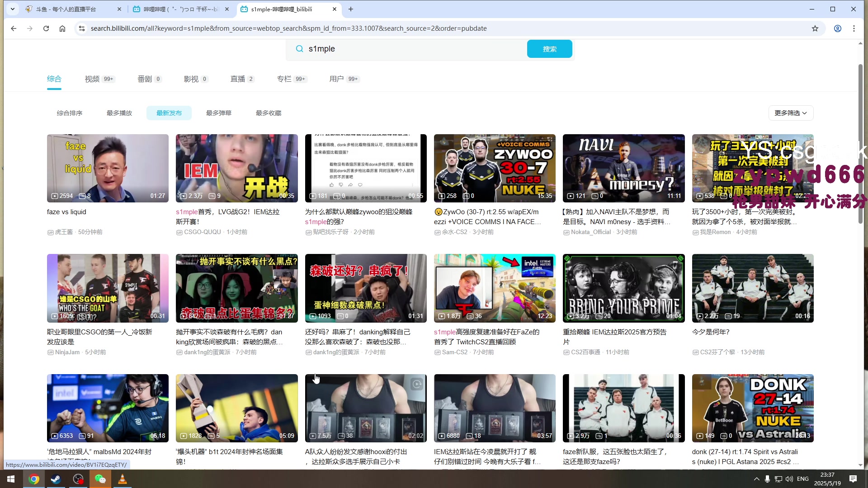Click watch-later icon on 7.5万 views thumbnail
This screenshot has height=488, width=868.
[417, 384]
